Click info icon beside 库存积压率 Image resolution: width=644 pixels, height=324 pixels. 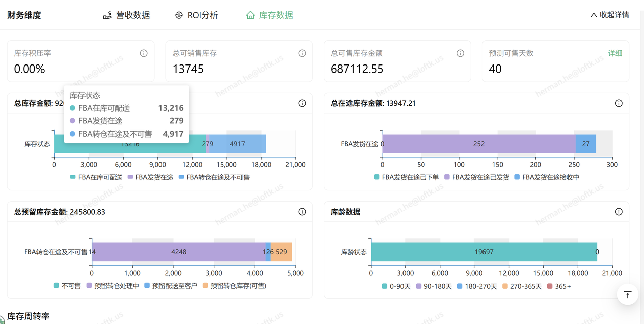point(144,53)
